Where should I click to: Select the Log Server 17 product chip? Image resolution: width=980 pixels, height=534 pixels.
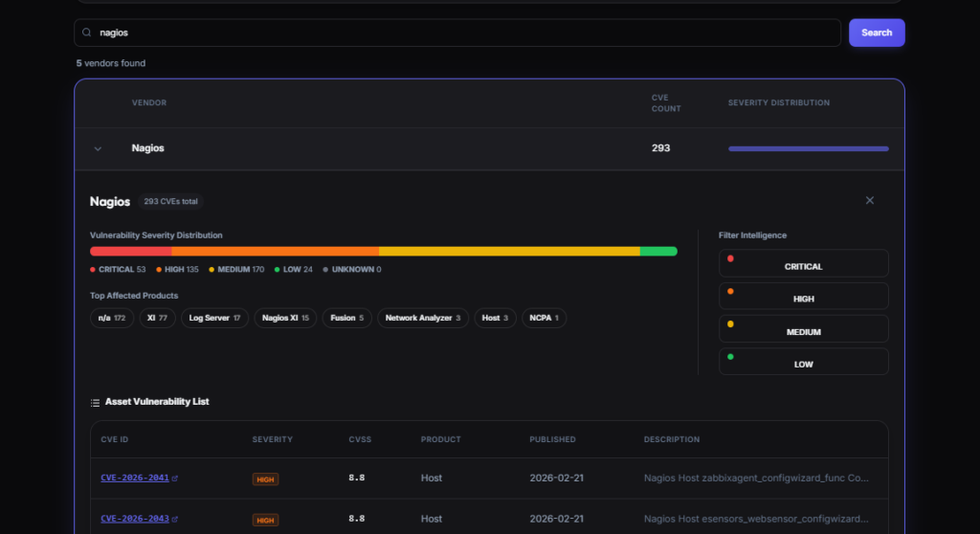point(215,318)
